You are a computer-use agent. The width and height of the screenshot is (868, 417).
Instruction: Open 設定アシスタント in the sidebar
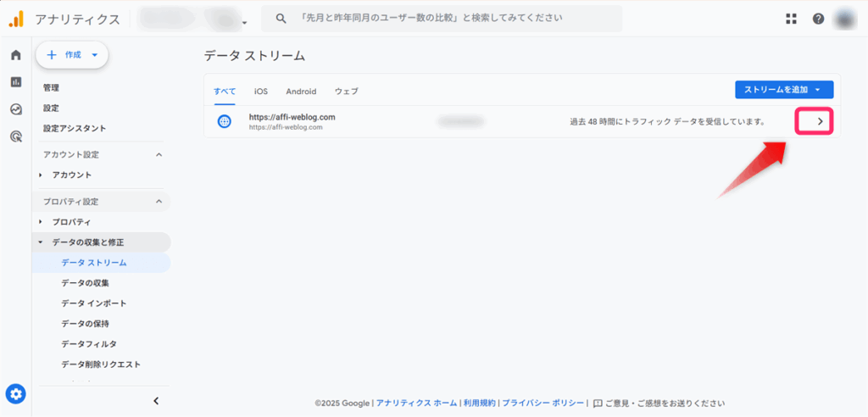(x=75, y=129)
